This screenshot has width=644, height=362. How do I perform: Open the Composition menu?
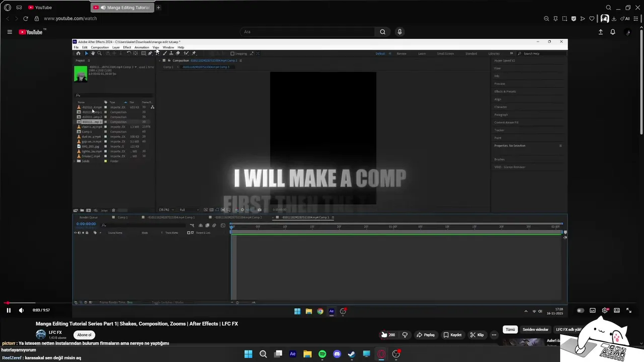[x=100, y=47]
